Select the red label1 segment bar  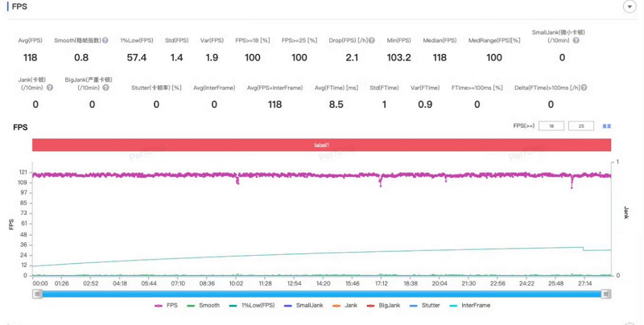(321, 144)
